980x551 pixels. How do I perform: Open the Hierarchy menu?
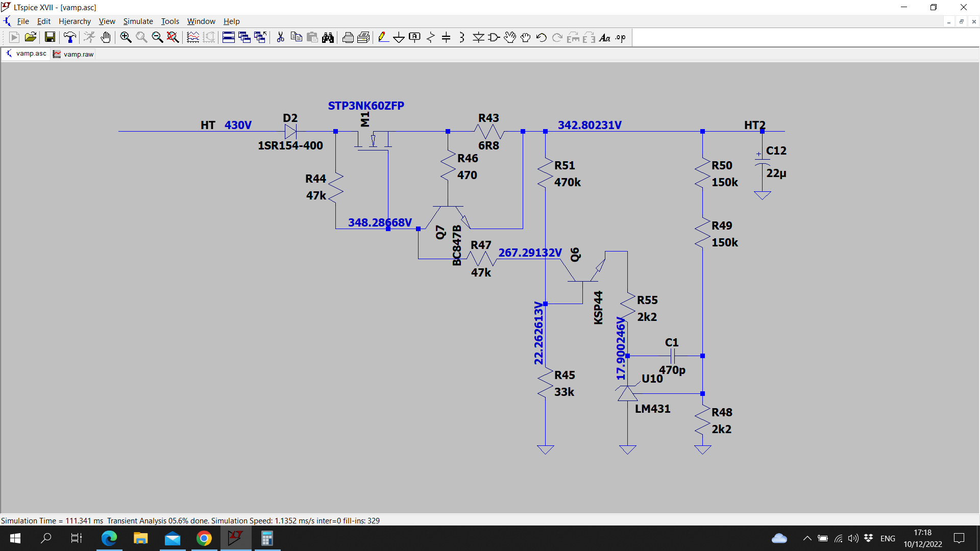pyautogui.click(x=75, y=21)
